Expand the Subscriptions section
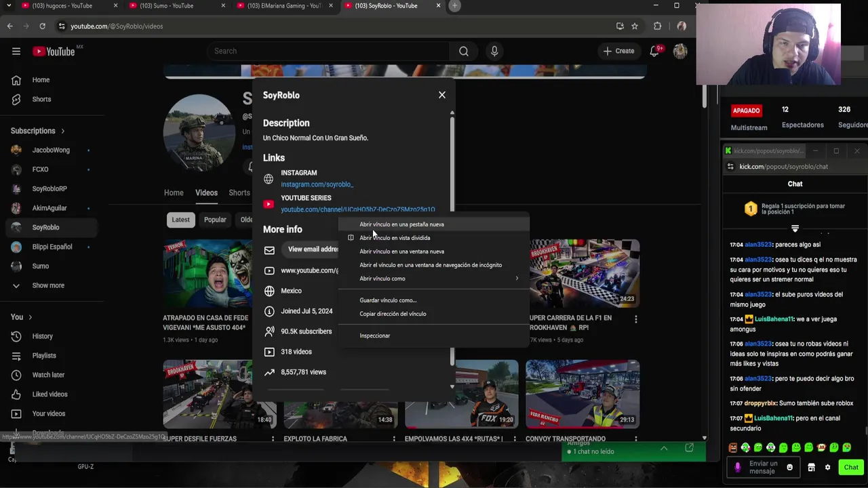This screenshot has height=488, width=868. coord(38,131)
